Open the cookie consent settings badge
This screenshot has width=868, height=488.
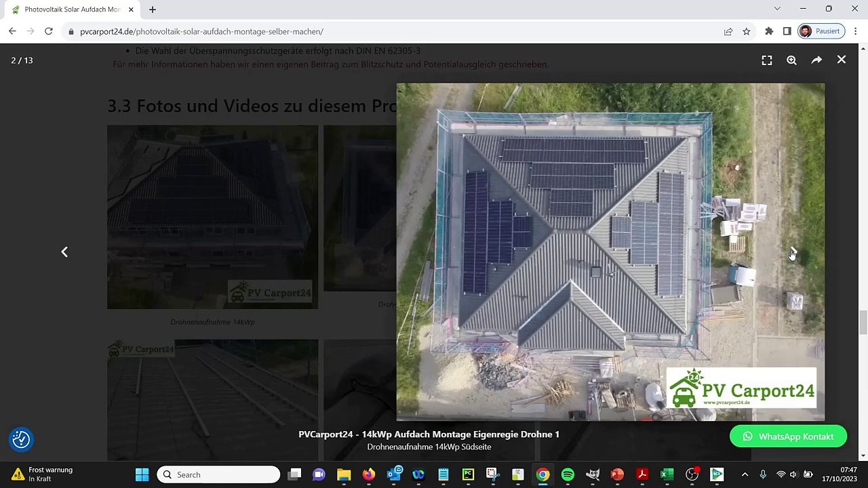21,440
